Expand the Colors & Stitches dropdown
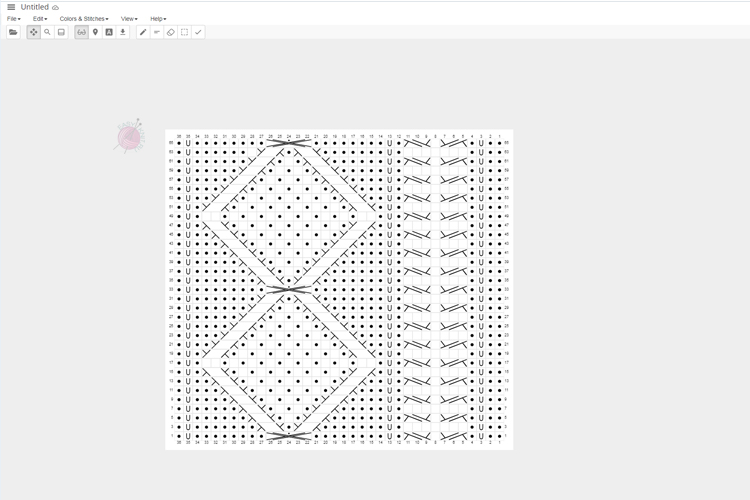 [x=84, y=19]
